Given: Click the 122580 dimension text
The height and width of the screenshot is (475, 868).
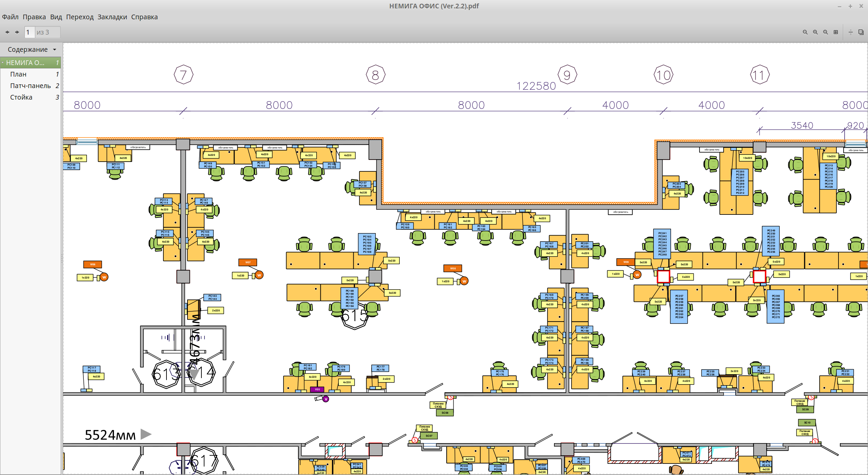Looking at the screenshot, I should coord(536,86).
